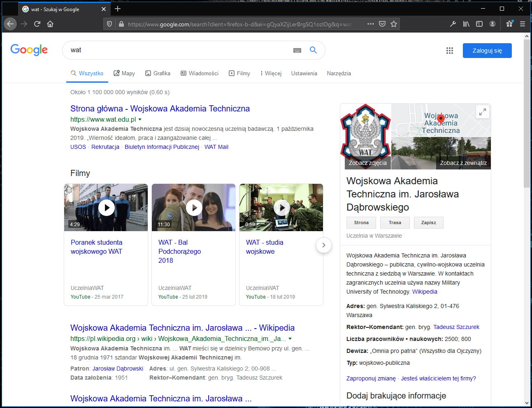The image size is (532, 408).
Task: Expand the dropdown arrow next to wat.edu.pl
Action: click(x=140, y=119)
